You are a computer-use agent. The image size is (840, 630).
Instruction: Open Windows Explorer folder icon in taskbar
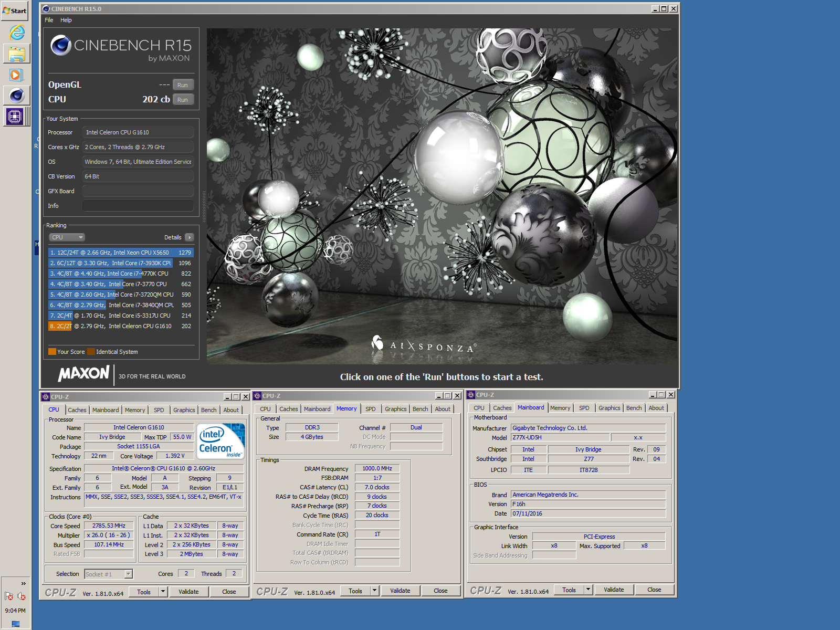click(x=17, y=54)
